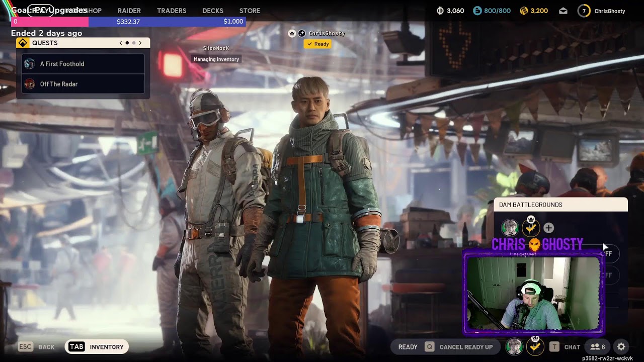Image resolution: width=644 pixels, height=362 pixels.
Task: Open settings gear icon
Action: [621, 347]
